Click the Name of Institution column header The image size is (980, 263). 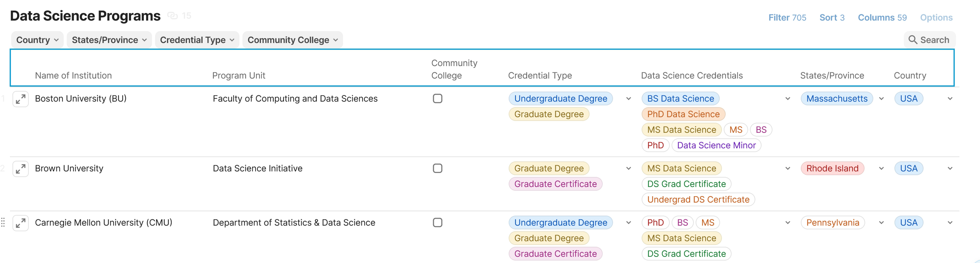pos(73,76)
